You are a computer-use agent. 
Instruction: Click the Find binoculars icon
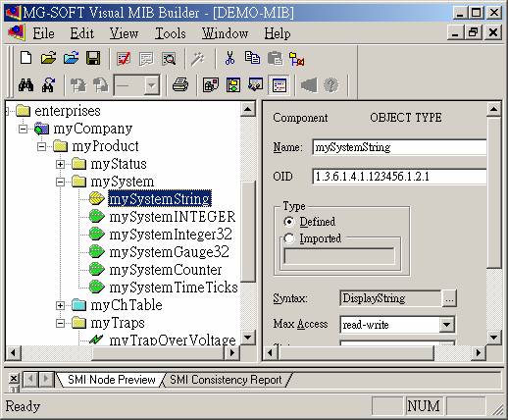coord(26,85)
